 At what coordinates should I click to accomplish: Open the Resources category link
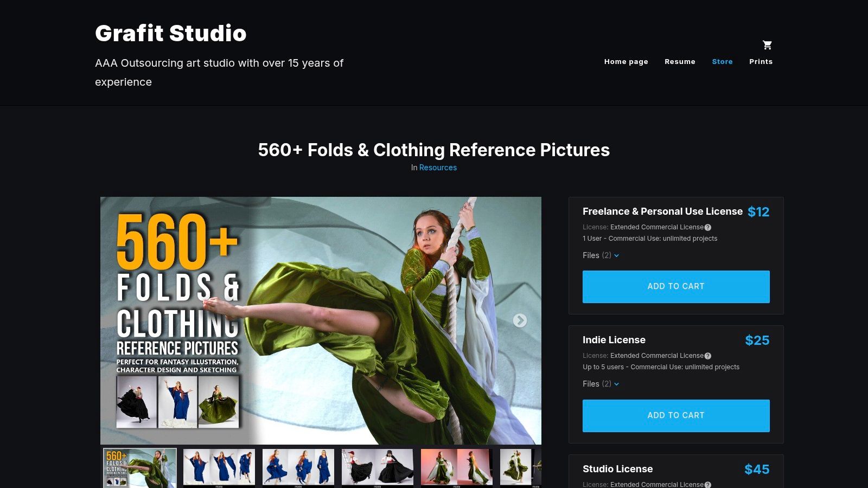[x=438, y=168]
